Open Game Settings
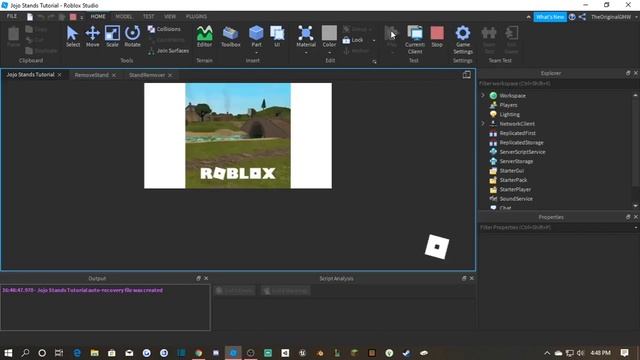Viewport: 640px width, 360px height. [x=463, y=40]
